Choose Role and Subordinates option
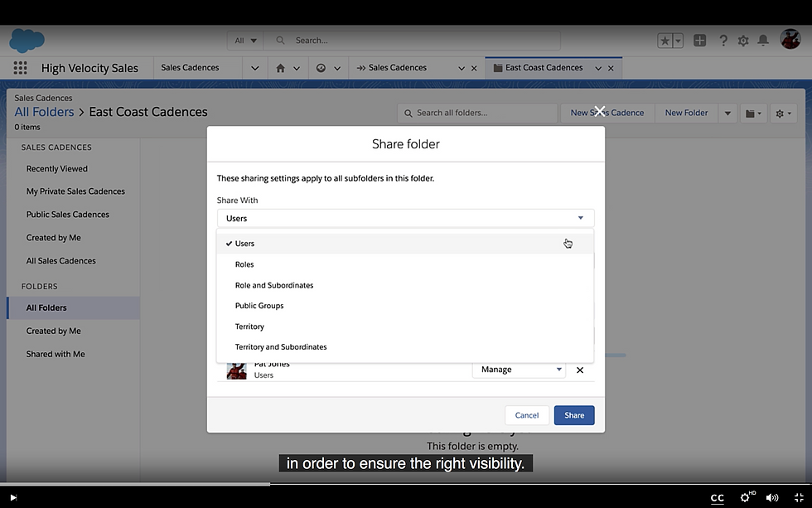 pyautogui.click(x=405, y=285)
